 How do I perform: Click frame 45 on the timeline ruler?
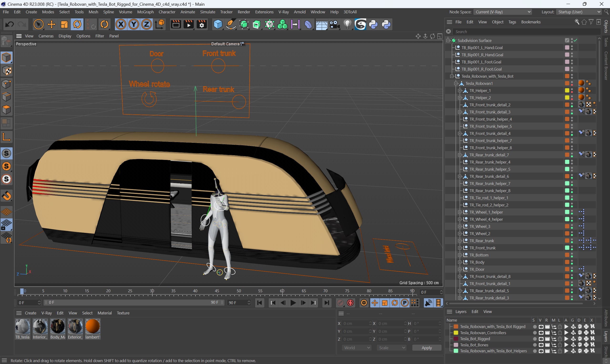click(x=217, y=291)
